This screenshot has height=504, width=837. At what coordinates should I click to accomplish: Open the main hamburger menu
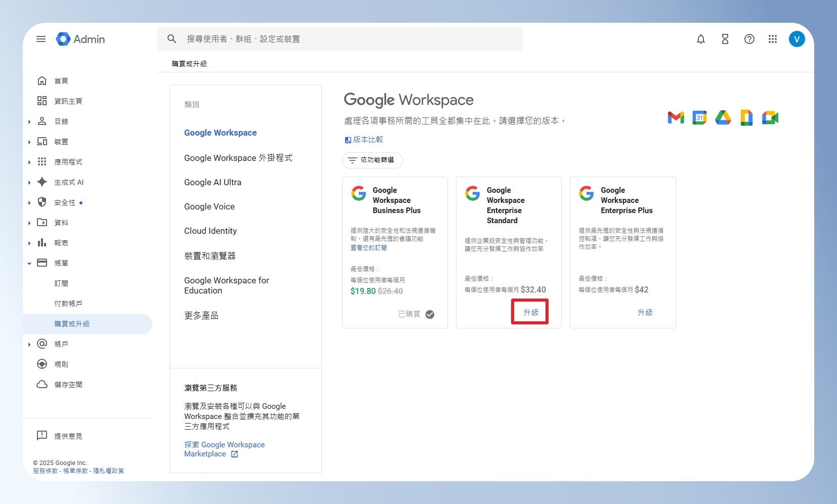tap(41, 39)
